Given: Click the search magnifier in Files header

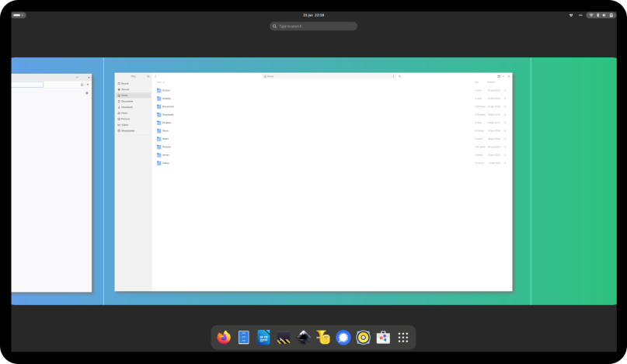Looking at the screenshot, I should click(399, 76).
